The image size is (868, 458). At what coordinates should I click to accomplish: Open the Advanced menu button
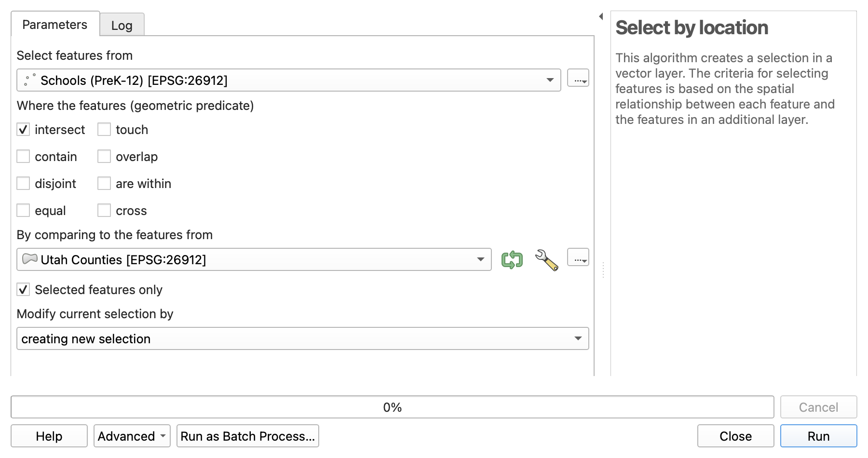click(x=132, y=436)
